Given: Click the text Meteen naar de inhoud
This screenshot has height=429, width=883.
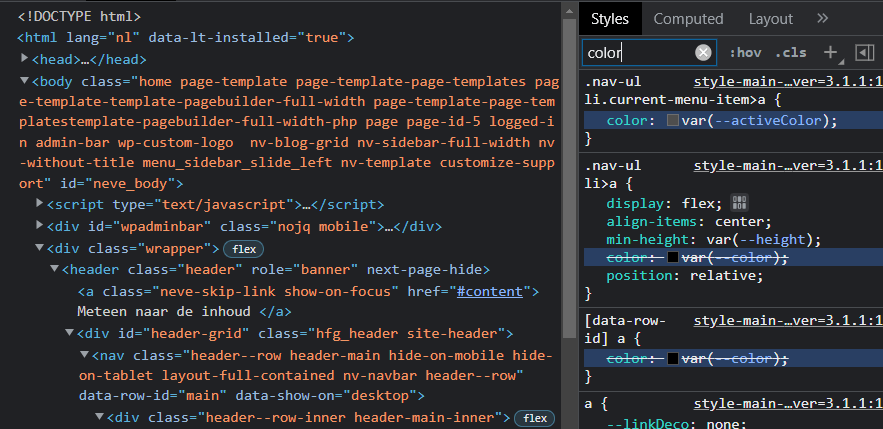Looking at the screenshot, I should 163,311.
